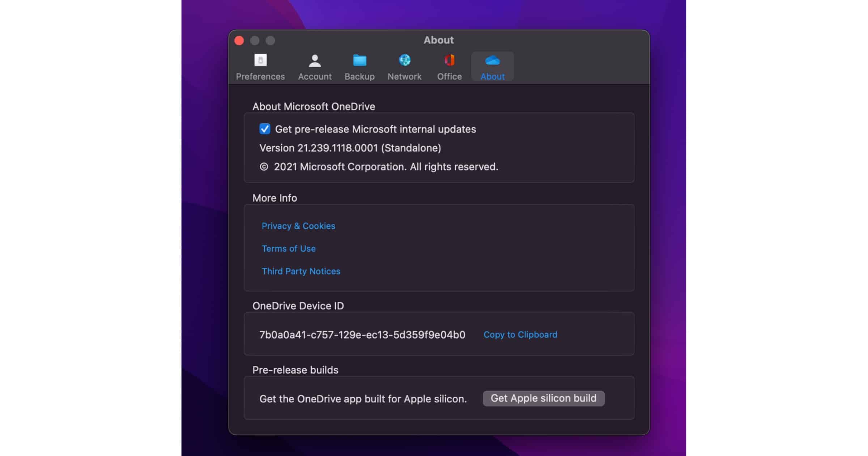Select the Account person silhouette icon
The width and height of the screenshot is (868, 456).
coord(315,60)
